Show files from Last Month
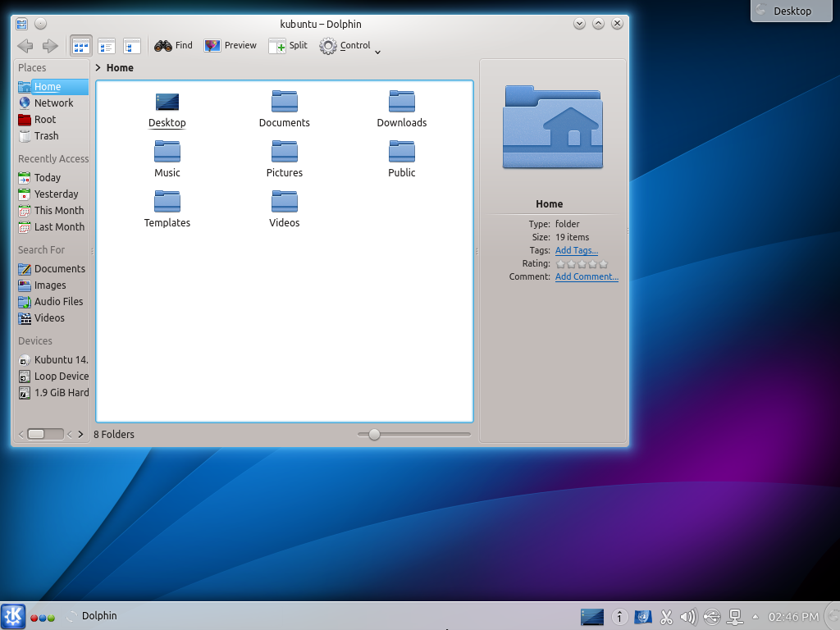 coord(52,226)
